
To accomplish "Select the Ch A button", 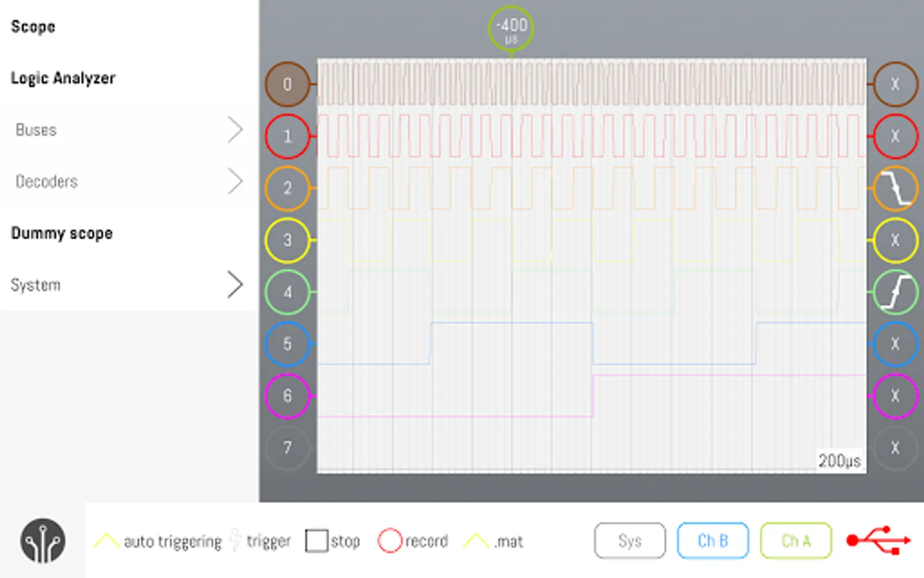I will pos(796,541).
